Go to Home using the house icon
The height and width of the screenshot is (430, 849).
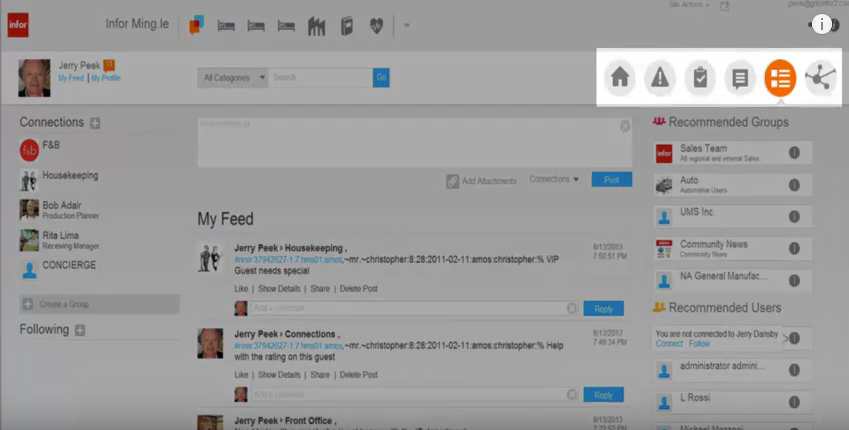pos(620,77)
